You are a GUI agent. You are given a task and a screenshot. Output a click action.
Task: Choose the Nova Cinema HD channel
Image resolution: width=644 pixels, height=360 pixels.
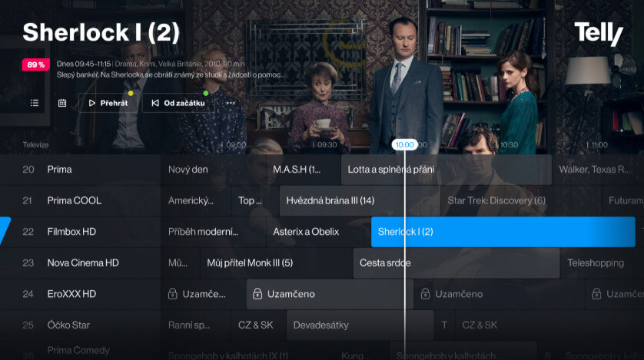coord(80,263)
